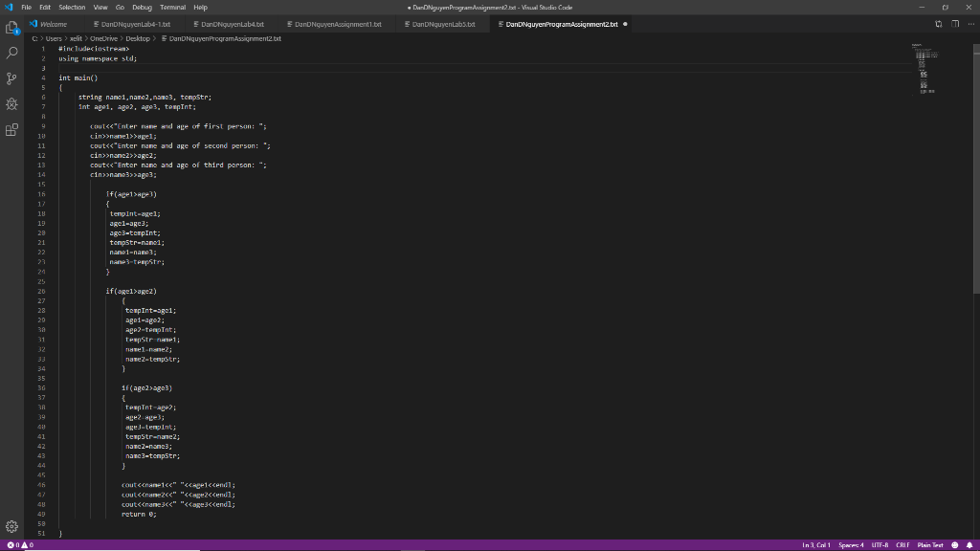980x551 pixels.
Task: Open the Manage gear menu
Action: tap(11, 527)
